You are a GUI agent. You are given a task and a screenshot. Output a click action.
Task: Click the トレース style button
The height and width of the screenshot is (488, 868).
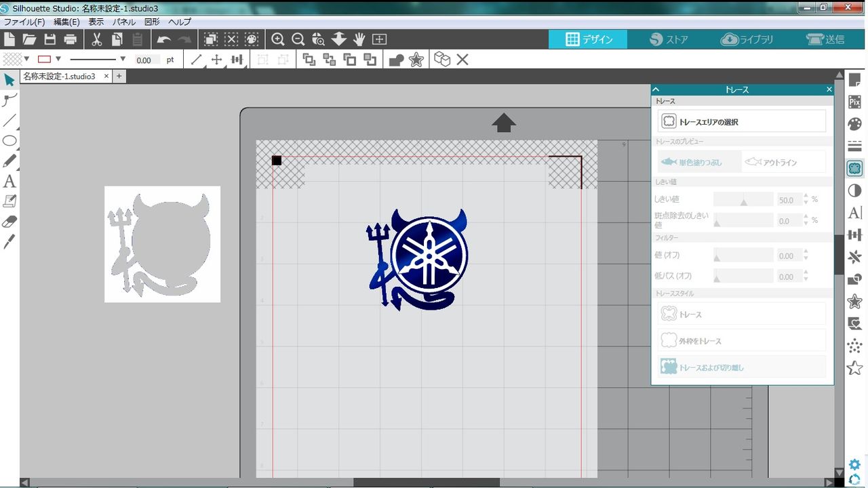pos(742,314)
